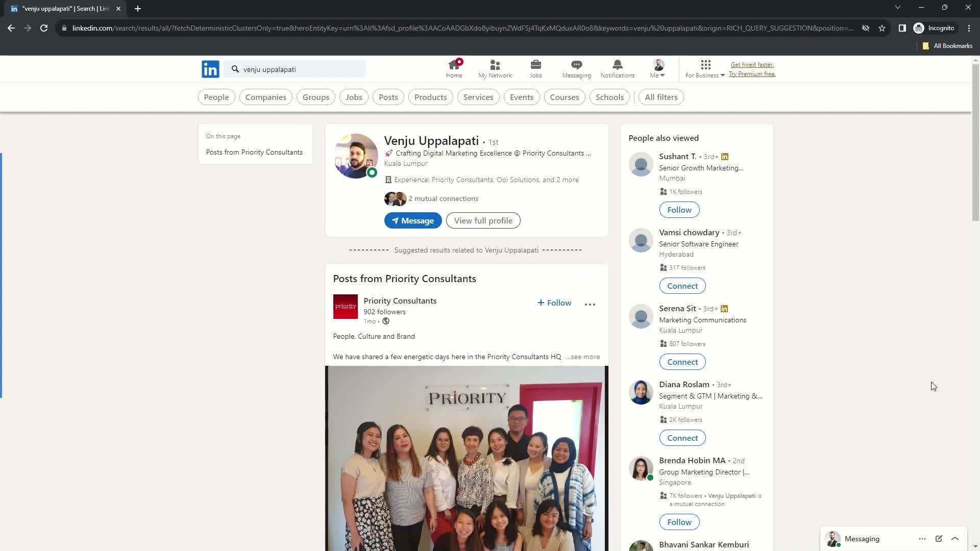Open Bhavani Sankar Kemburi profile
Viewport: 980px width, 551px height.
704,544
